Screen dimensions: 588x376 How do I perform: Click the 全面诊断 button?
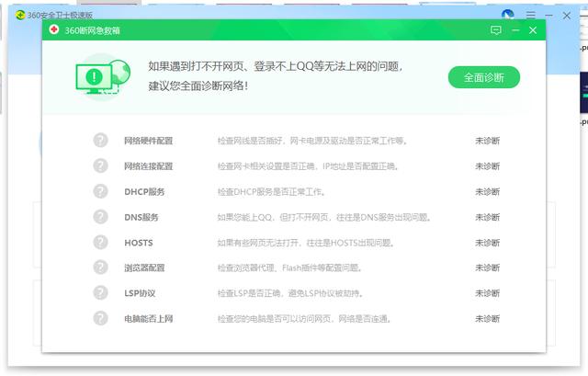[483, 77]
